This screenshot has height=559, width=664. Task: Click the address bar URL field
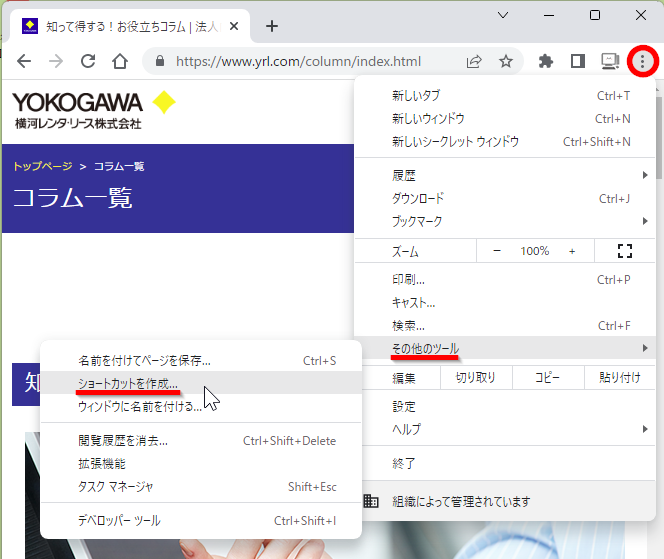click(x=299, y=61)
